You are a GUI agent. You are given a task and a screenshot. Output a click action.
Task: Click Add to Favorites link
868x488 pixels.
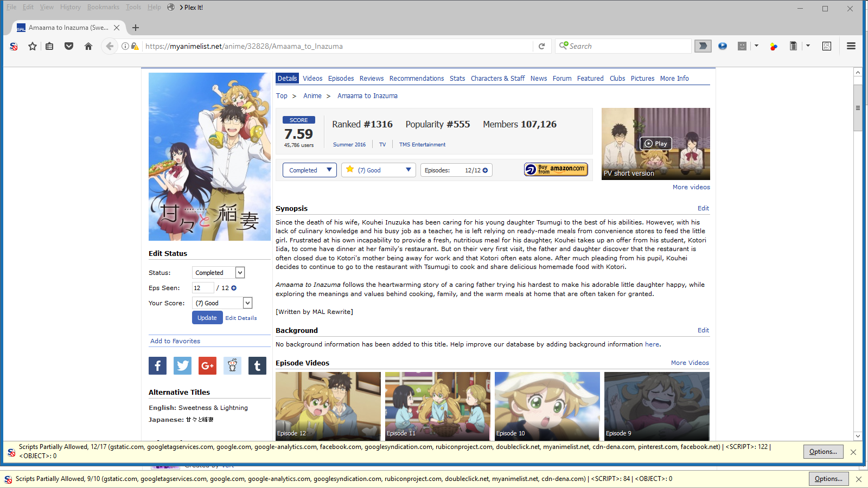[x=175, y=341]
